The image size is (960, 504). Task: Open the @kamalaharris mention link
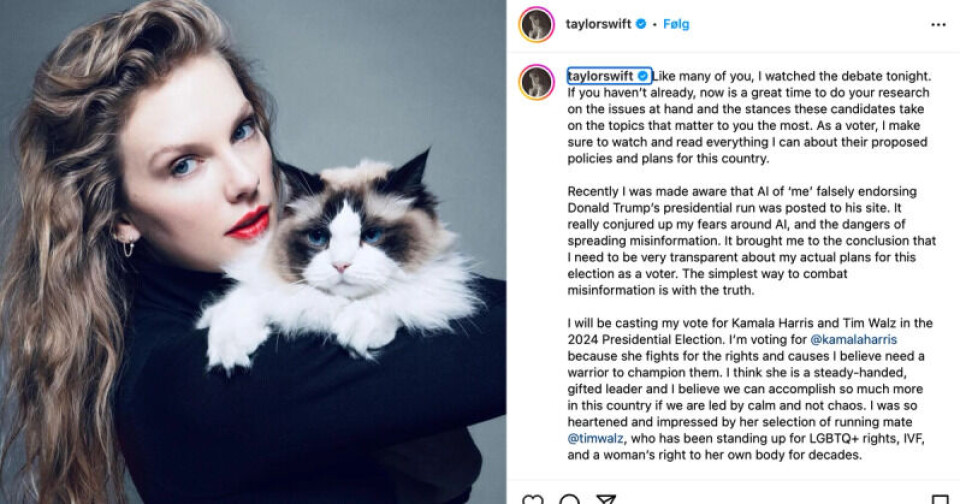853,339
